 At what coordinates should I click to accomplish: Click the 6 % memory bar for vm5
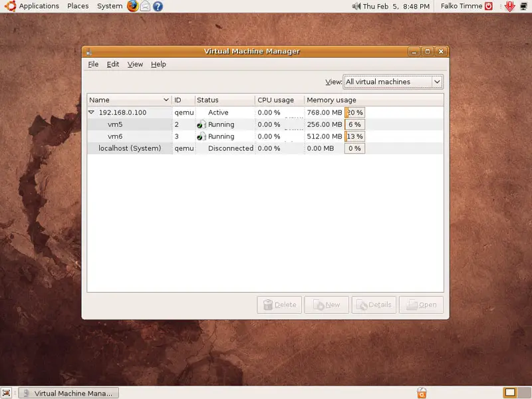[354, 124]
